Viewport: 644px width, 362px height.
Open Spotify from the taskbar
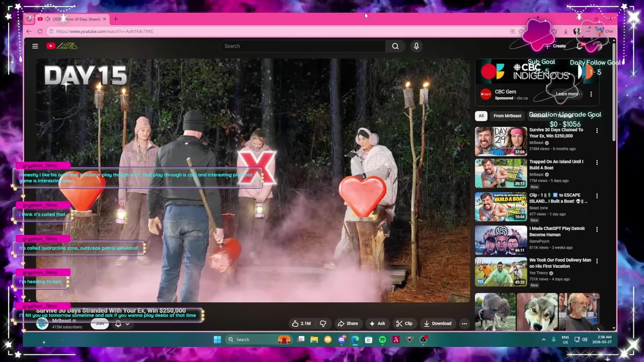(x=382, y=339)
